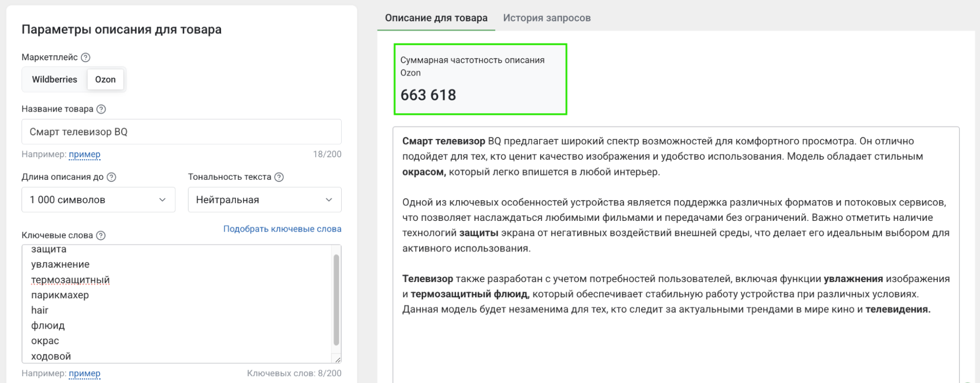Click keyword hair in the list
The height and width of the screenshot is (383, 980).
tap(40, 311)
